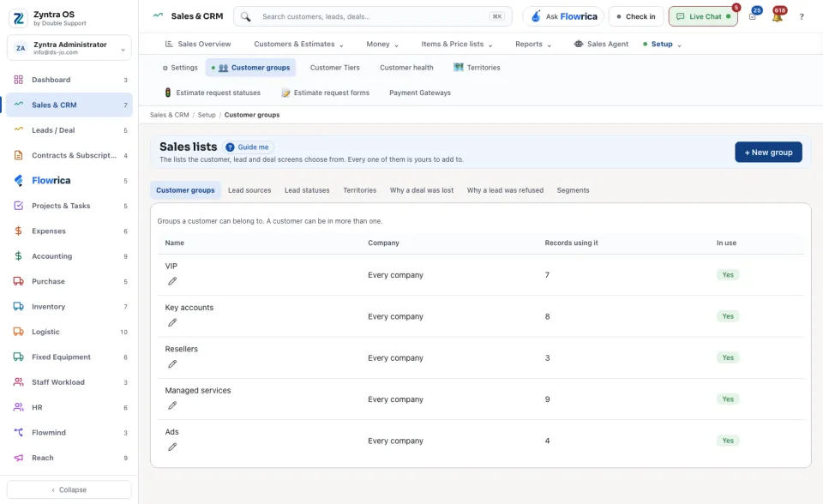
Task: Expand the Reports dropdown menu
Action: pos(533,44)
